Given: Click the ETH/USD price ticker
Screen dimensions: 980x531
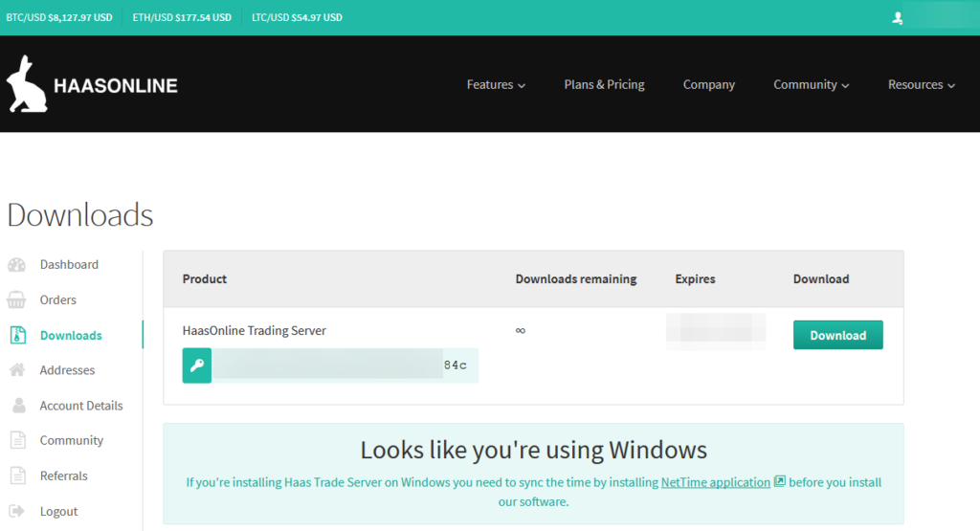Looking at the screenshot, I should [x=182, y=17].
